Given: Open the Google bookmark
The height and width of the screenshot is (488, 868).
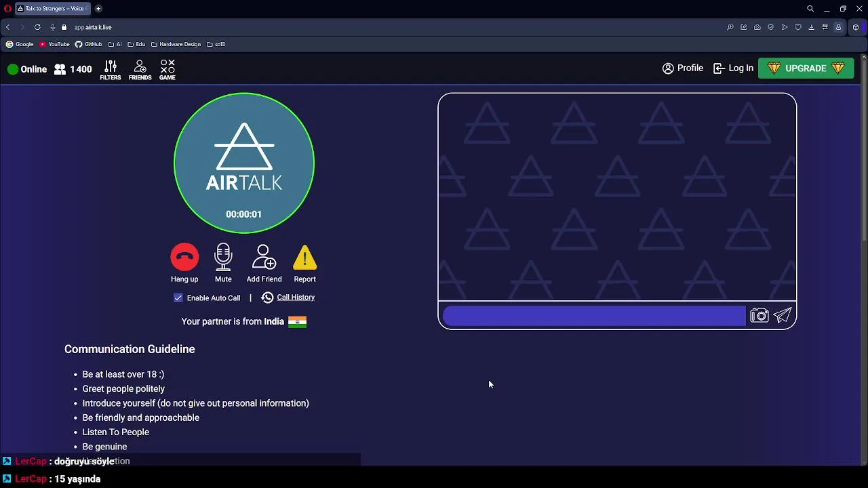Looking at the screenshot, I should click(x=20, y=44).
